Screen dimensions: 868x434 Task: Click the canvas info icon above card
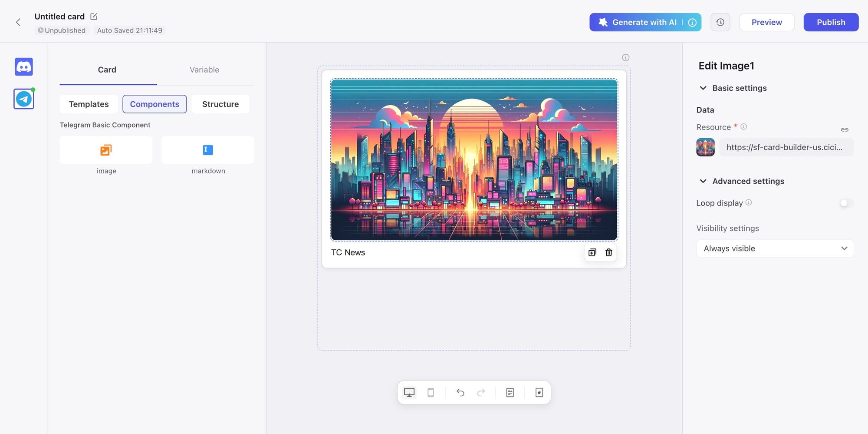[625, 57]
